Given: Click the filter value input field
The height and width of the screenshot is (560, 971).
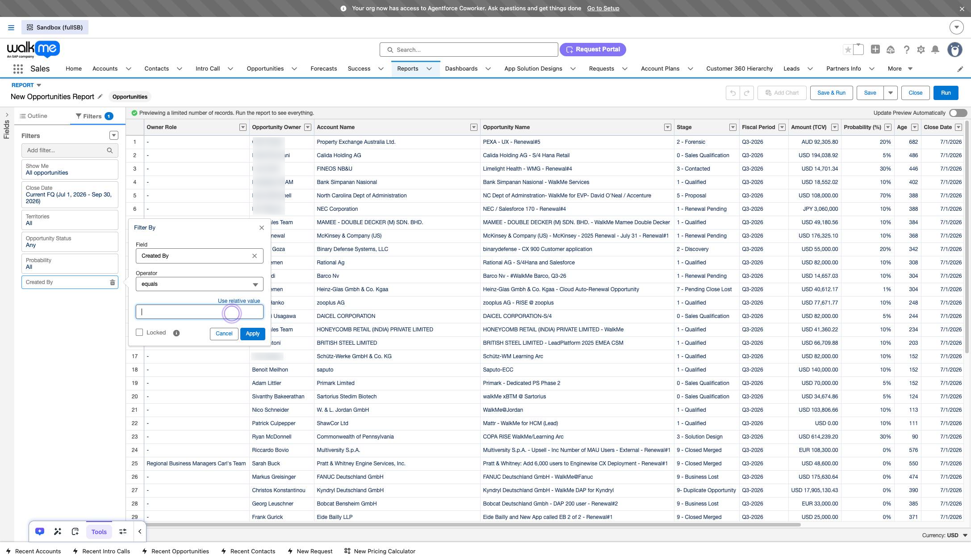Looking at the screenshot, I should click(200, 312).
